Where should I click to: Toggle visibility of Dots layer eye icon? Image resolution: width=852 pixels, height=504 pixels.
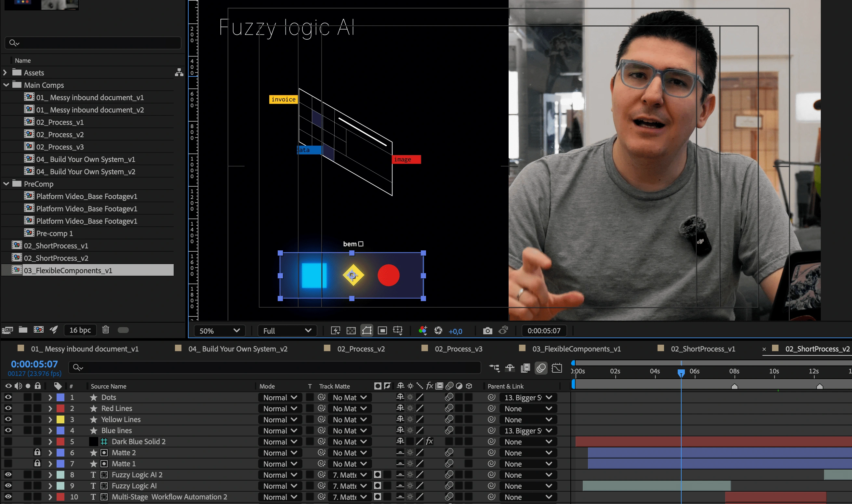coord(8,397)
